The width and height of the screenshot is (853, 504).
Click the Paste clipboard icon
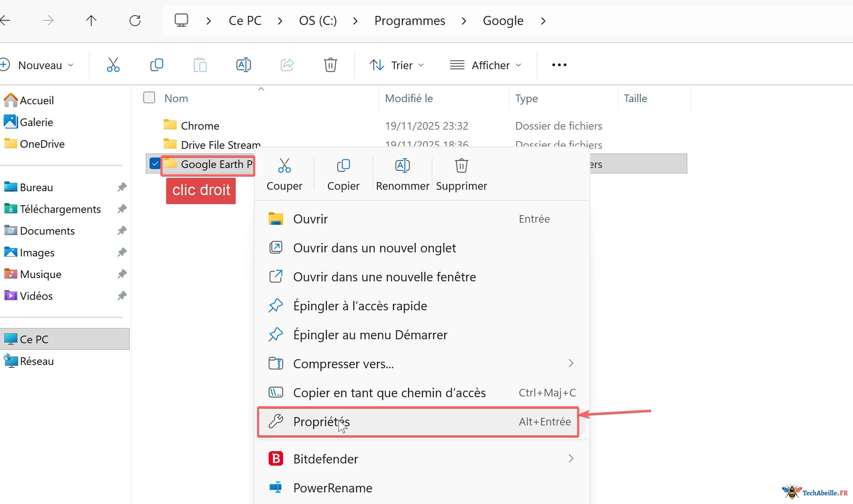point(200,65)
